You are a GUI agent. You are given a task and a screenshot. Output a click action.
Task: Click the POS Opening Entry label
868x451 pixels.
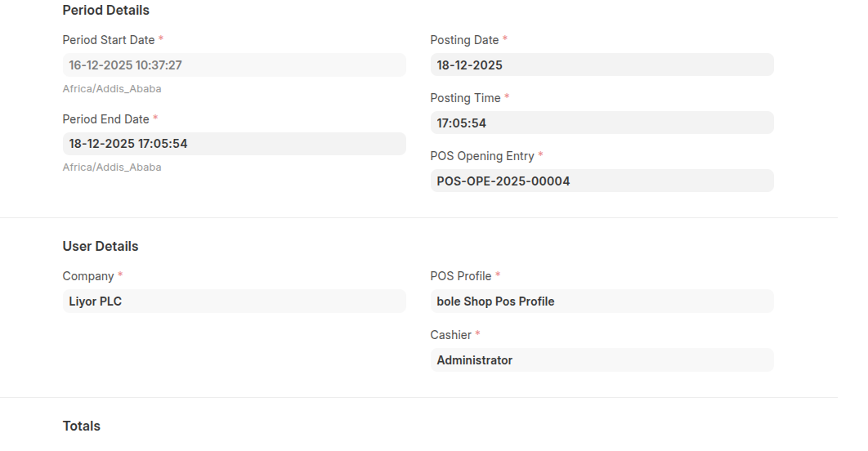(x=482, y=156)
